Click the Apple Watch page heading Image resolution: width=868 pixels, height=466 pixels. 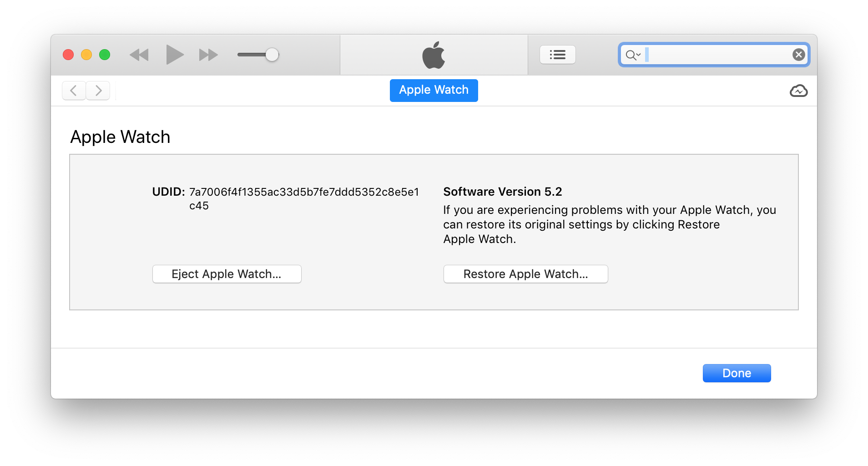tap(120, 137)
